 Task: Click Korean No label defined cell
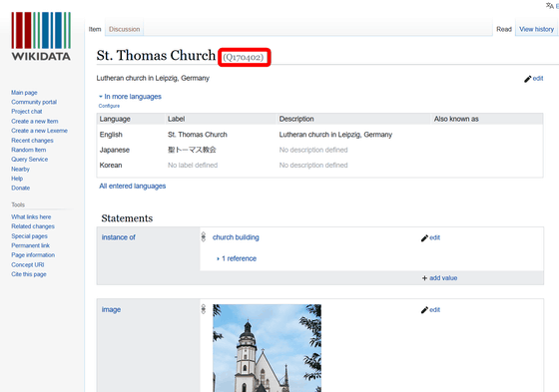coord(193,166)
